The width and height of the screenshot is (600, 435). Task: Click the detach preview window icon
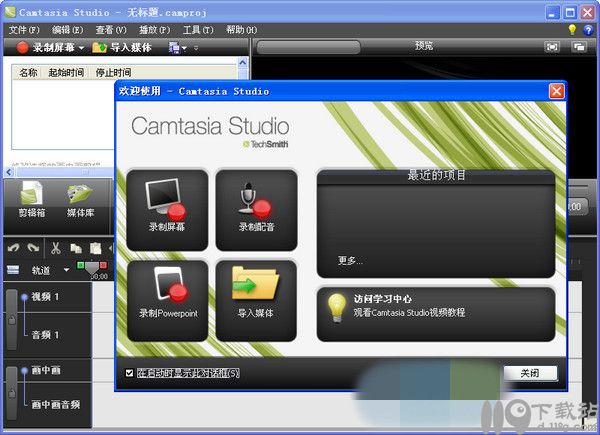coord(579,47)
